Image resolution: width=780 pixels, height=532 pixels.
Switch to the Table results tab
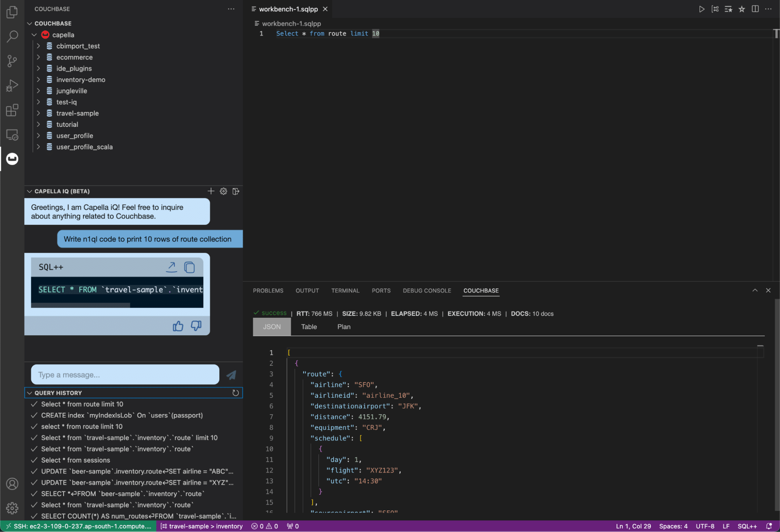(x=309, y=327)
